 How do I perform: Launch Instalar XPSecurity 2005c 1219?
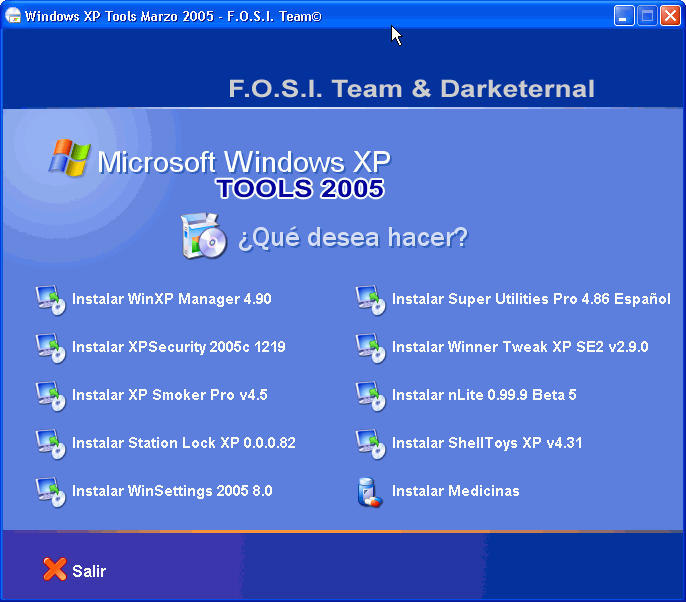pos(178,347)
